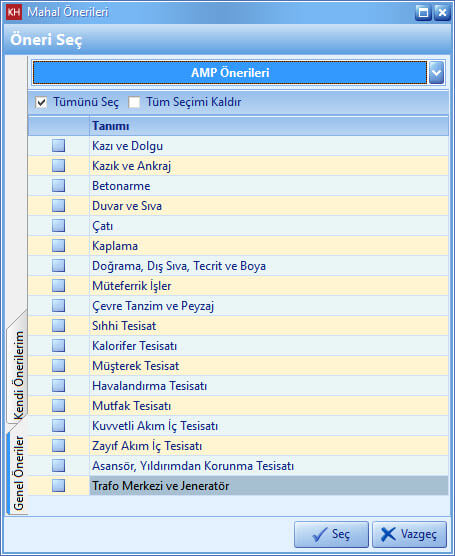This screenshot has height=556, width=455.
Task: Click the X Vazgeç cancel button
Action: 409,534
